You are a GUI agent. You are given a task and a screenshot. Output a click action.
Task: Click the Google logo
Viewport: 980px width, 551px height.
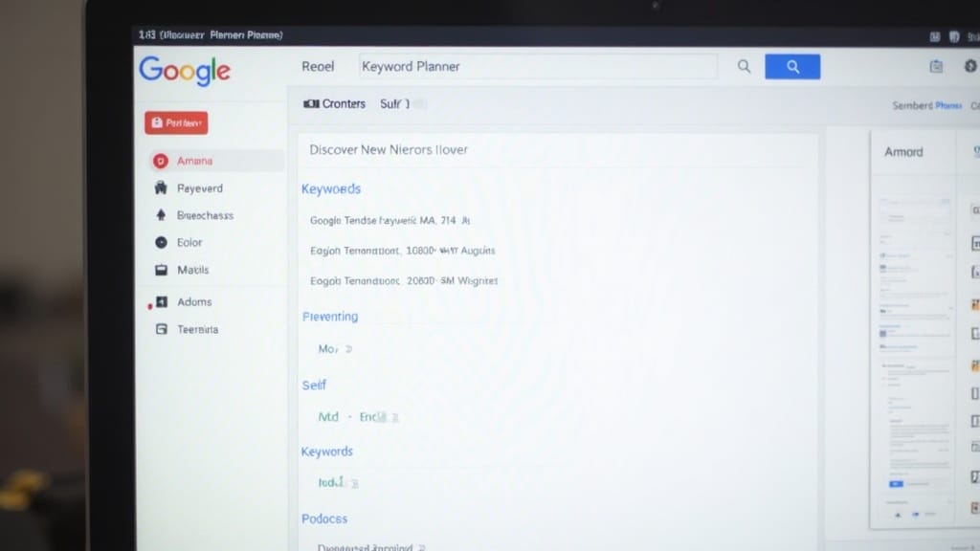tap(185, 71)
